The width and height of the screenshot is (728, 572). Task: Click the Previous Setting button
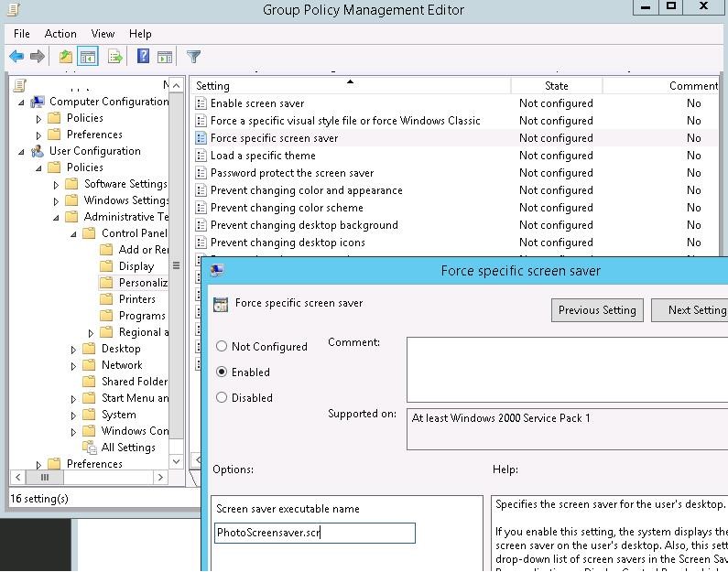point(597,310)
